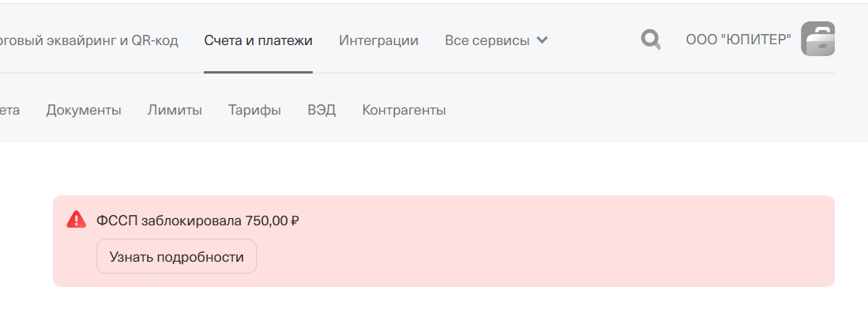Click the magnifying glass search icon
This screenshot has height=321, width=868.
[650, 40]
